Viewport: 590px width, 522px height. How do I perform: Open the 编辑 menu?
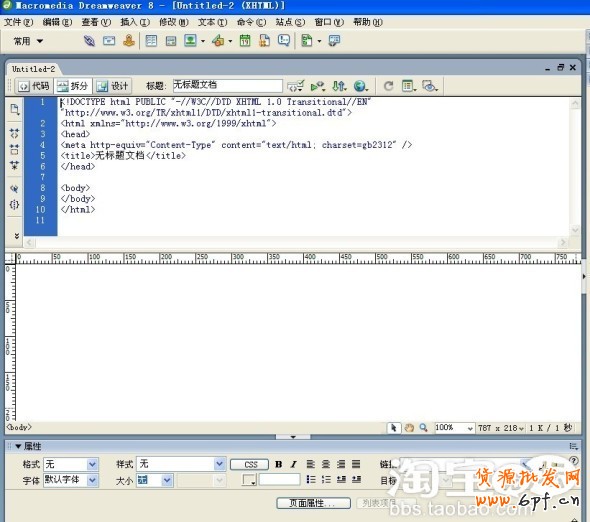(x=57, y=22)
